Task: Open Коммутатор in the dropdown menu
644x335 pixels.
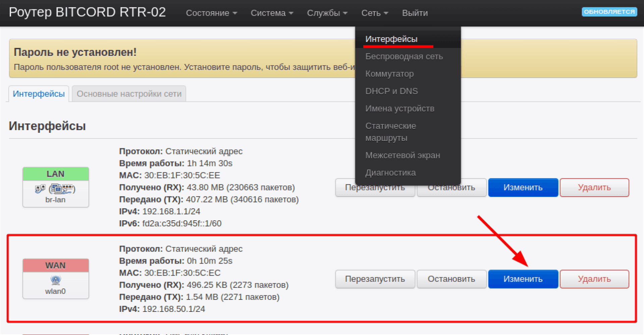Action: point(389,74)
